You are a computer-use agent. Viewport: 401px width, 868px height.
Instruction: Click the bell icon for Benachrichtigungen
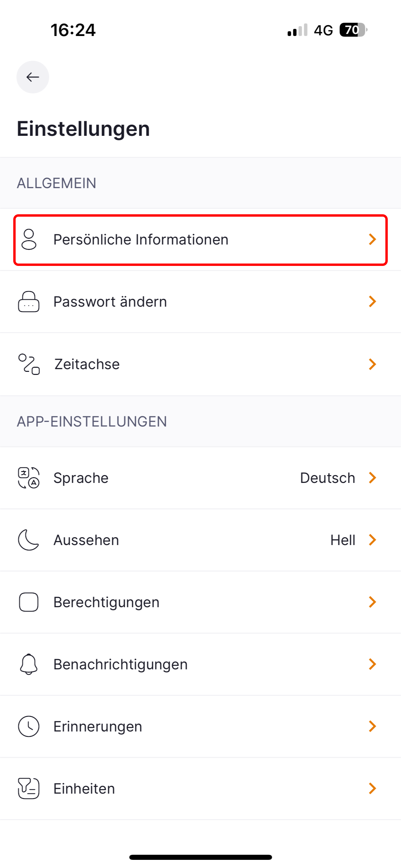[x=29, y=664]
